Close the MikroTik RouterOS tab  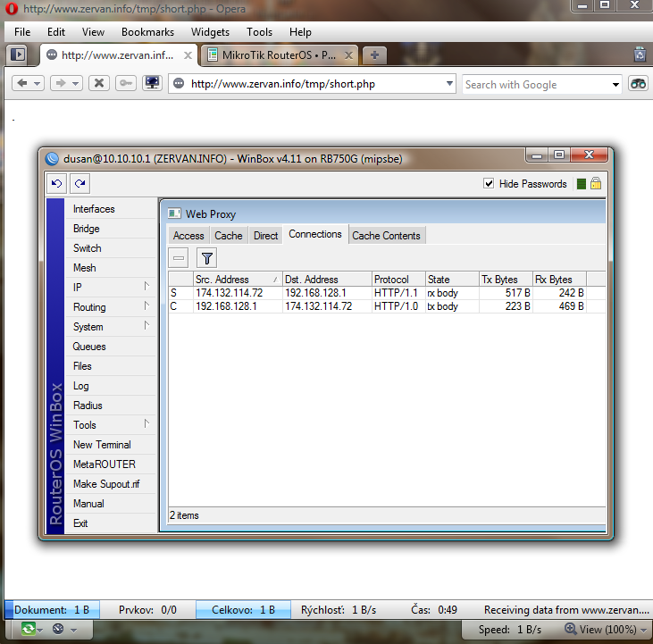tap(349, 55)
